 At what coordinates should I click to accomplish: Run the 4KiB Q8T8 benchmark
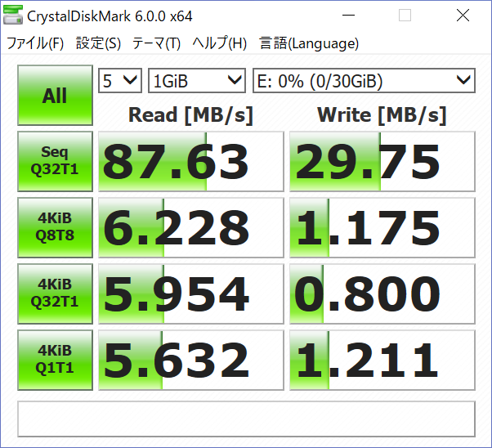coord(55,227)
